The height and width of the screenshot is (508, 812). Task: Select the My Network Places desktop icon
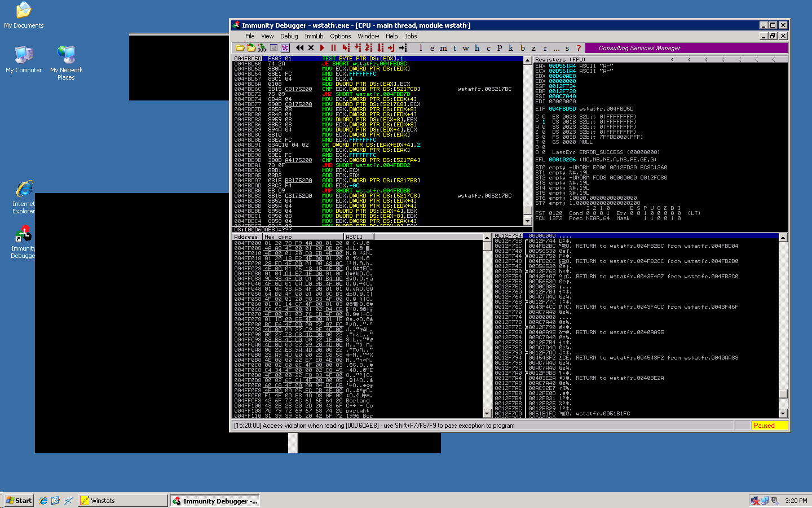click(66, 63)
